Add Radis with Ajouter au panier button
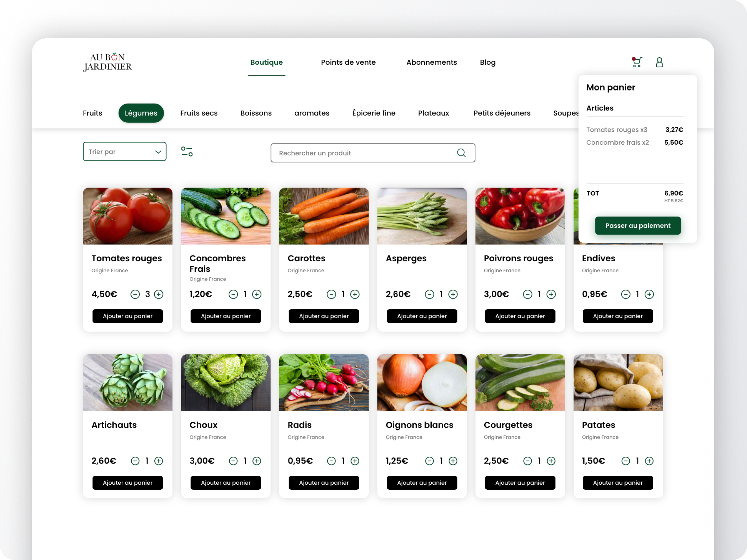Screen dimensions: 747x560 click(324, 483)
